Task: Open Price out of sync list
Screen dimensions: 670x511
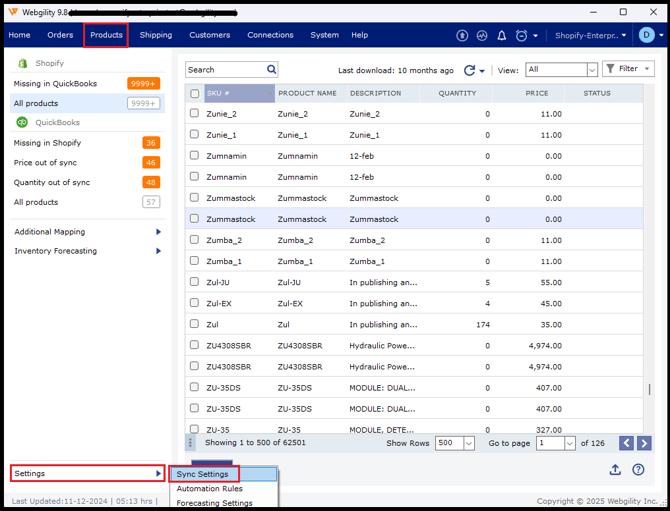Action: pos(44,162)
